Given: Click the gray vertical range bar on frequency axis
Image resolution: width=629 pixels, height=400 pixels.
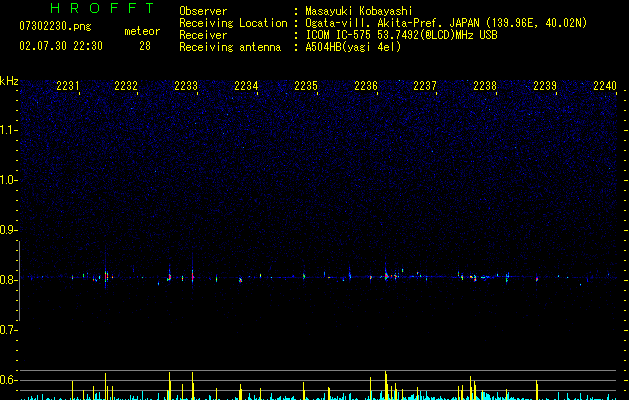Looking at the screenshot, I should point(20,280).
